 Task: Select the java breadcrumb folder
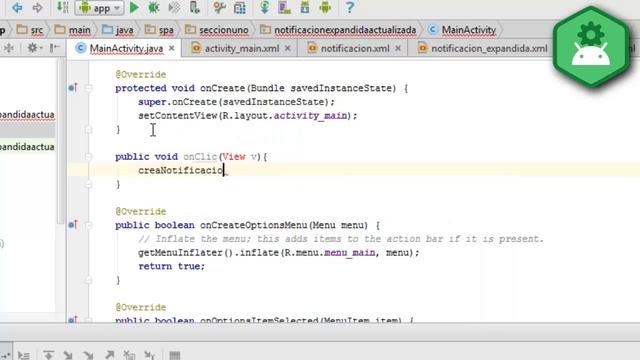[118, 30]
